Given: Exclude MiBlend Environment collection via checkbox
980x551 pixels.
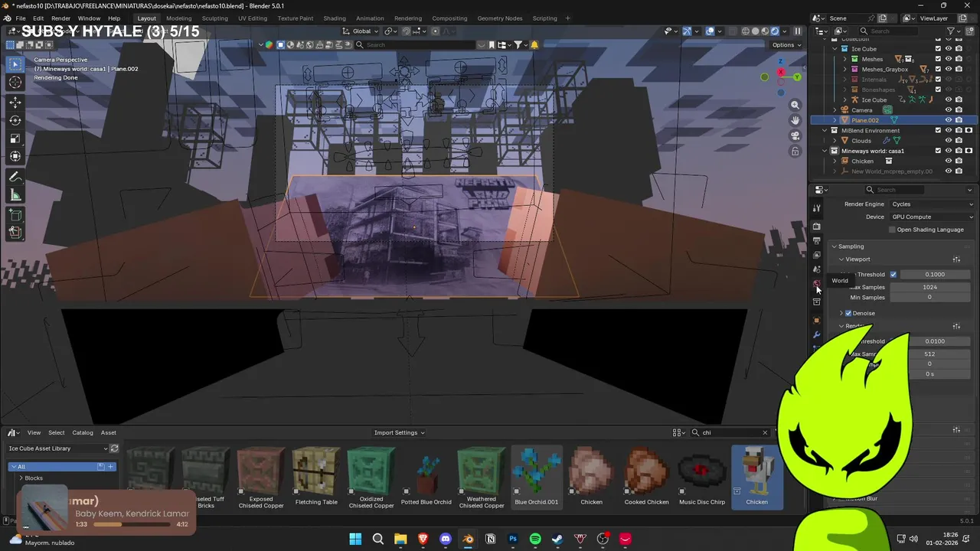Looking at the screenshot, I should [x=938, y=131].
